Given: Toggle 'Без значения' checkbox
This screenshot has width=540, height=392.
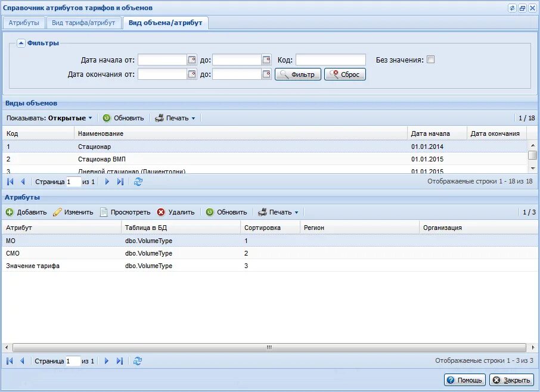Looking at the screenshot, I should (430, 60).
